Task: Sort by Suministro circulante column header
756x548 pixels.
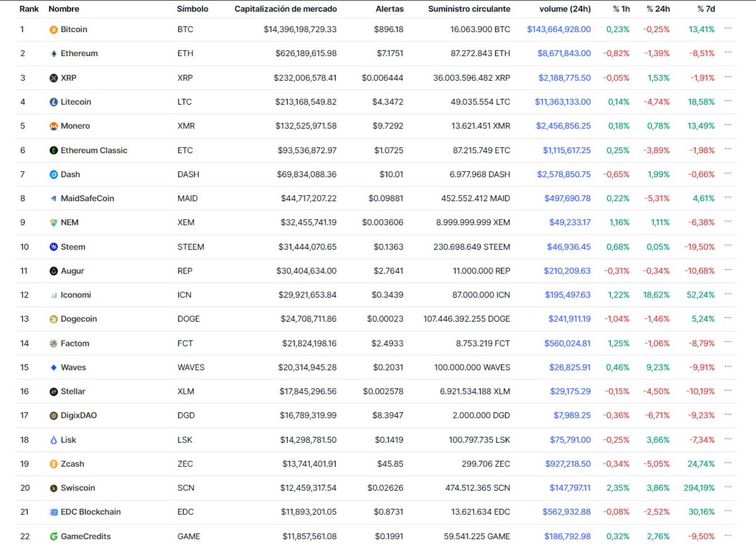Action: (469, 9)
